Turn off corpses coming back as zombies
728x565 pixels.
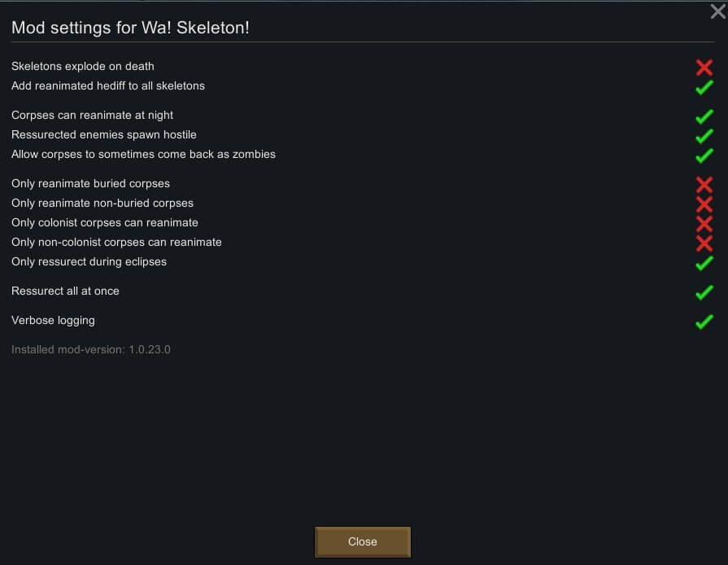click(704, 155)
